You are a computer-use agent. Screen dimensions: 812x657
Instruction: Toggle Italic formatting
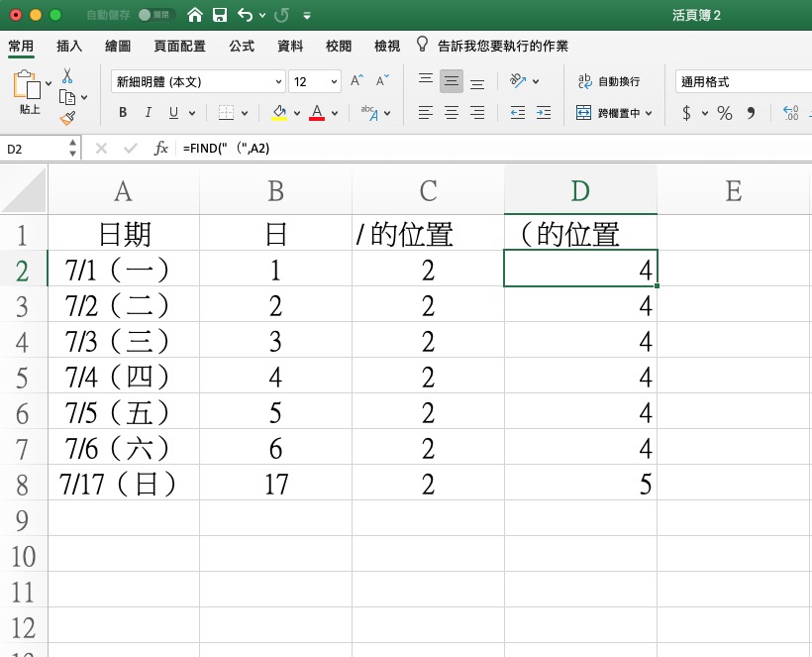[x=149, y=113]
